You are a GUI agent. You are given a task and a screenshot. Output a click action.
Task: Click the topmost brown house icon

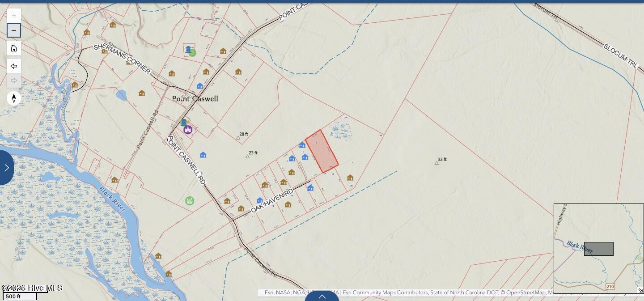[x=113, y=25]
